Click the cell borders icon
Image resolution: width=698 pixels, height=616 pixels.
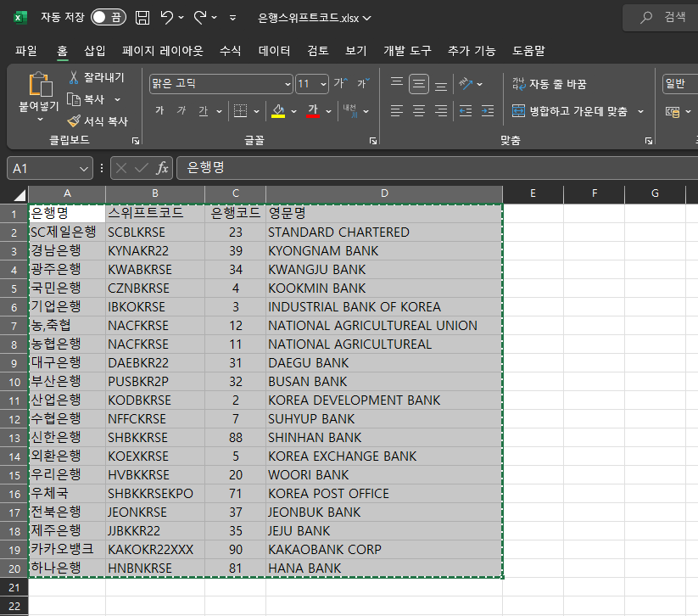(240, 111)
